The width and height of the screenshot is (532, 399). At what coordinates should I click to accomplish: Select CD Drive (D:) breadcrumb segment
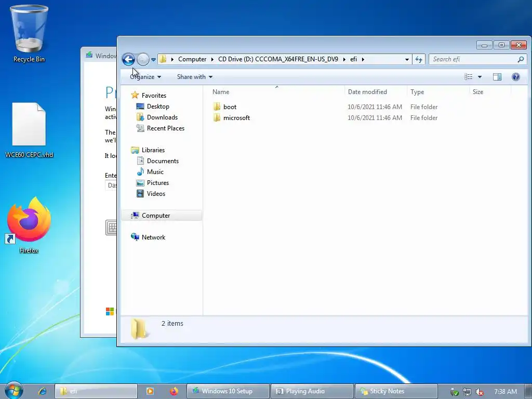click(x=278, y=59)
